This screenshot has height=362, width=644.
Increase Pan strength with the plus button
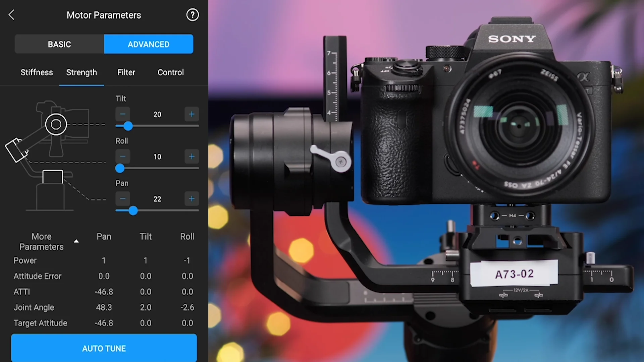[x=192, y=199]
